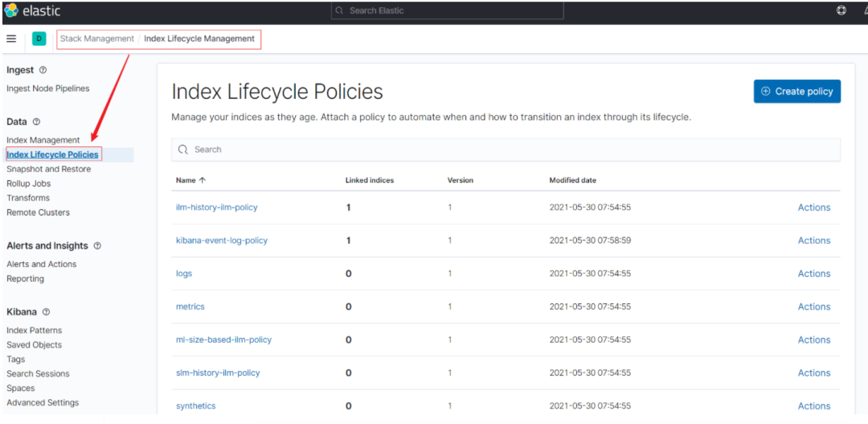Select Index Lifecycle Policies in sidebar
868x424 pixels.
tap(52, 154)
